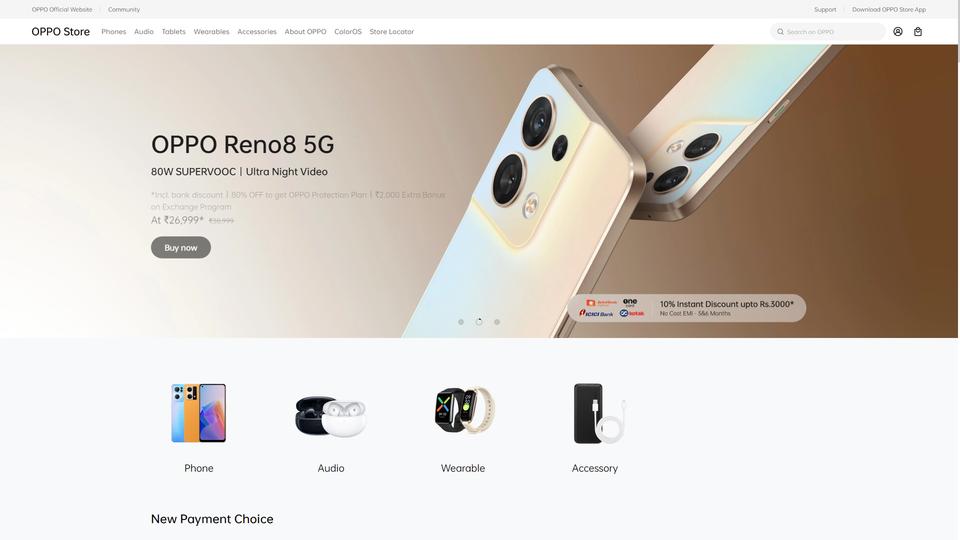The width and height of the screenshot is (960, 540).
Task: Open the Phones menu
Action: point(114,32)
